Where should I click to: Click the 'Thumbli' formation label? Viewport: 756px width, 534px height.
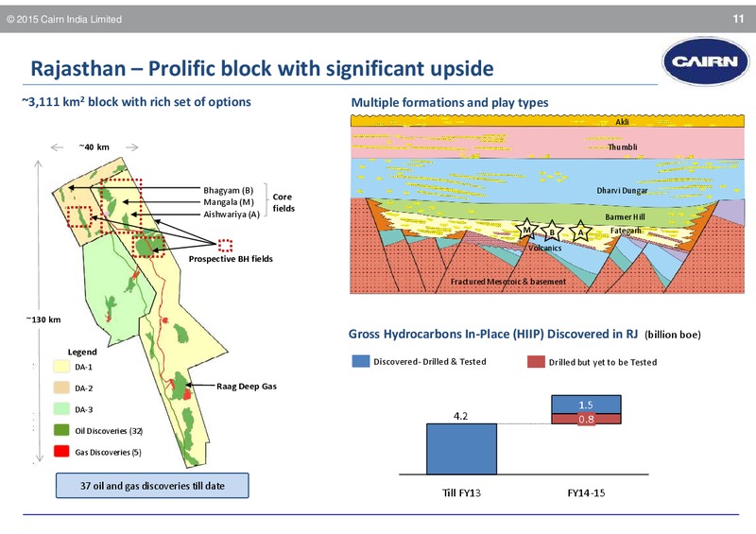point(623,147)
